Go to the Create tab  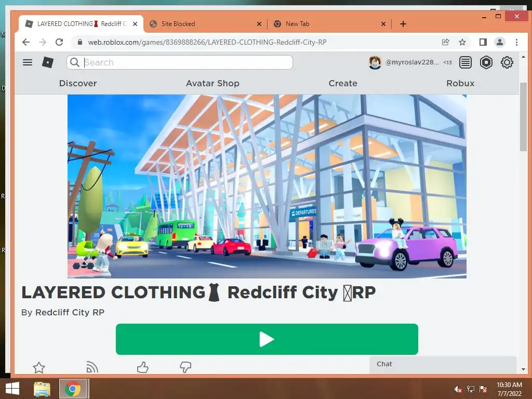(x=343, y=84)
